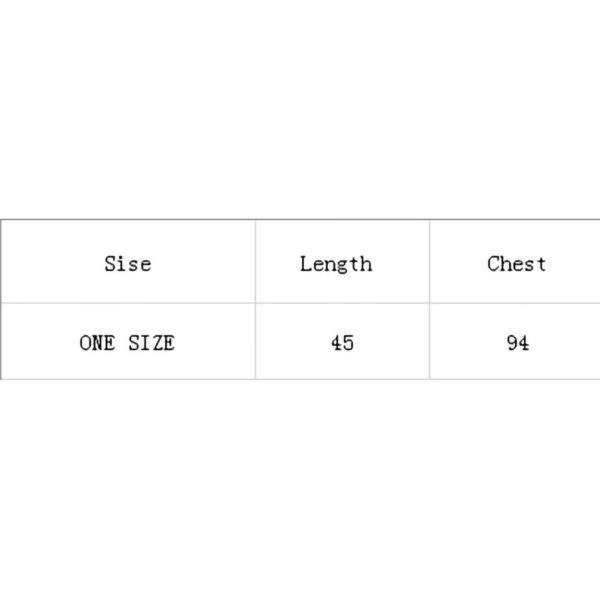Click the word "SIZE" in the data row
The width and height of the screenshot is (600, 600).
pos(151,343)
